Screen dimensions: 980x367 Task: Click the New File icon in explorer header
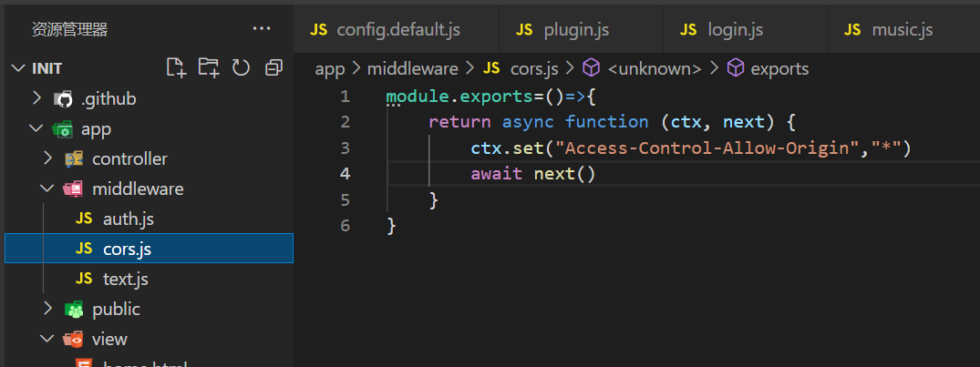point(176,67)
